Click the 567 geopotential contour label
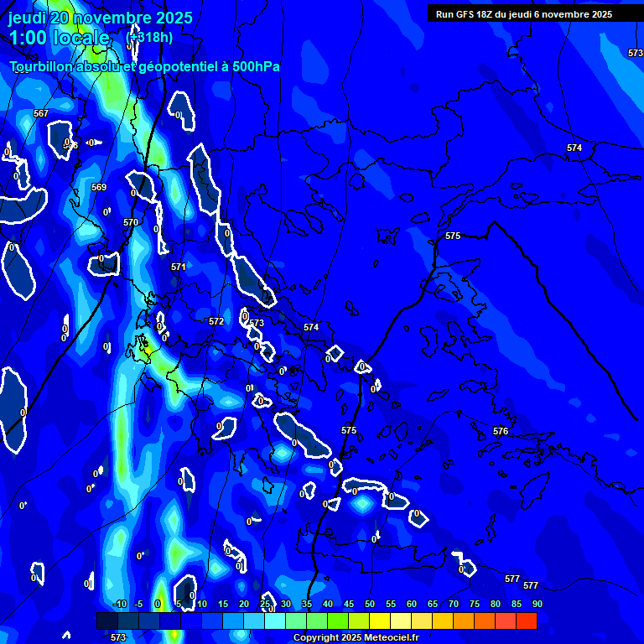Screen dimensions: 644x644 pyautogui.click(x=41, y=113)
